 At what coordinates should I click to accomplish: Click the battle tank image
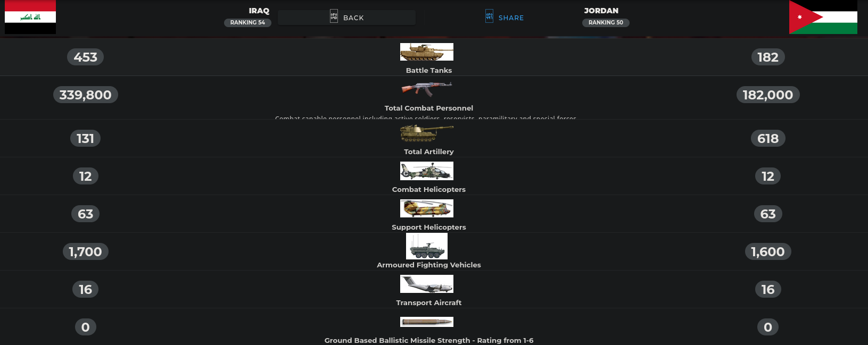[x=427, y=52]
